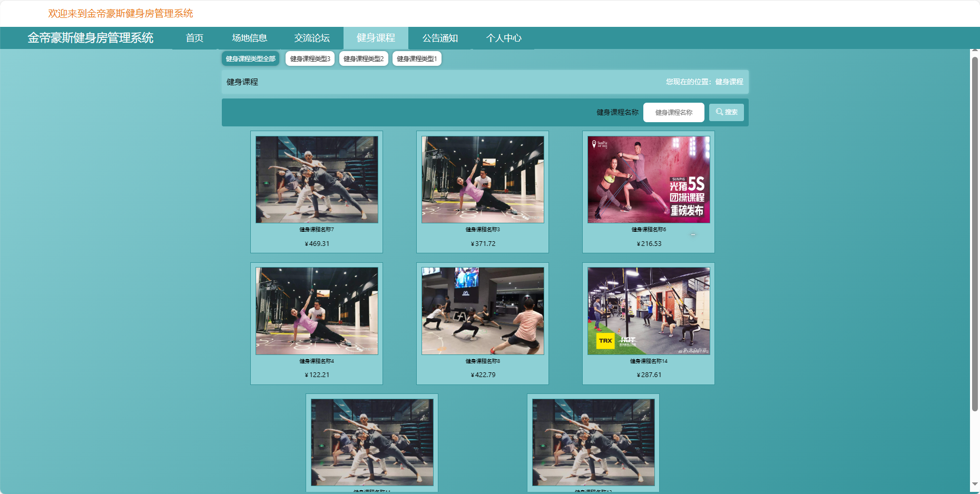Click the 健身课程名称6 title
The image size is (980, 494).
point(649,230)
